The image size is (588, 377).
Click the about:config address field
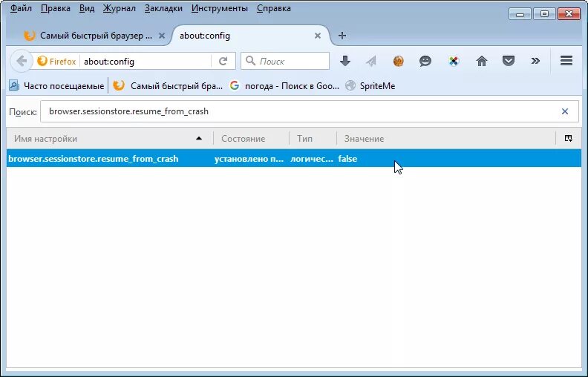pyautogui.click(x=144, y=61)
